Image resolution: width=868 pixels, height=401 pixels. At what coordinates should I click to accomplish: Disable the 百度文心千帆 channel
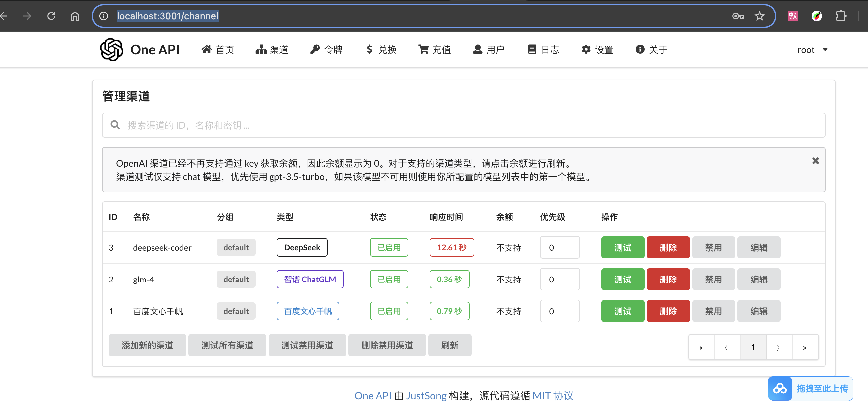click(x=713, y=311)
